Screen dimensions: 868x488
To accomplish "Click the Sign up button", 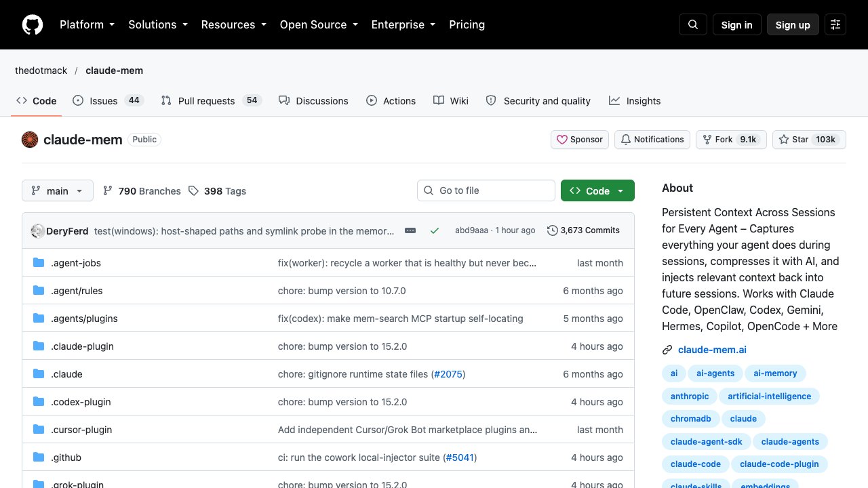I will tap(793, 24).
